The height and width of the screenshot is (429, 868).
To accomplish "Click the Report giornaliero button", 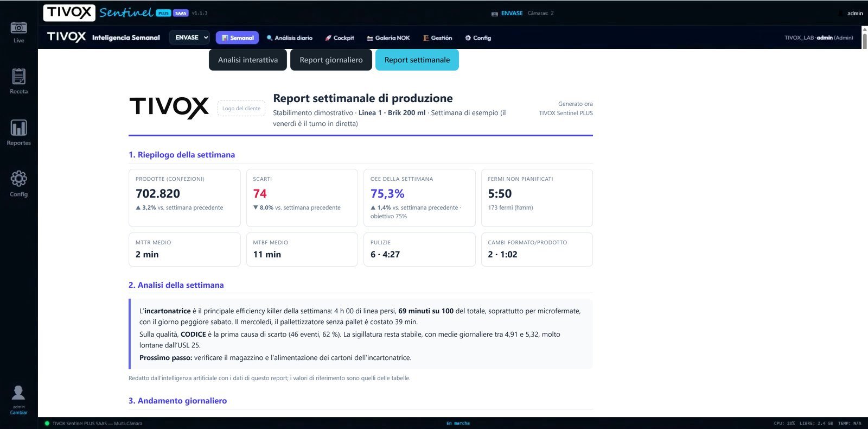I will pyautogui.click(x=331, y=60).
